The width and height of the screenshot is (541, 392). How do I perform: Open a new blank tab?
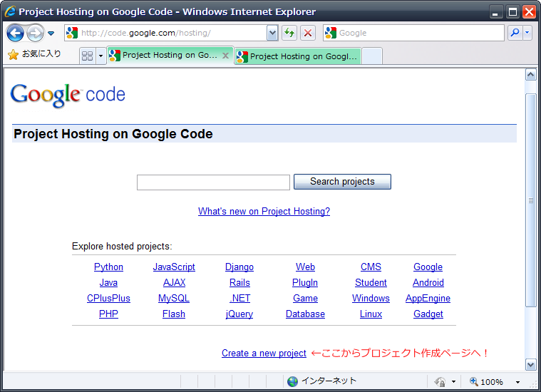click(372, 56)
